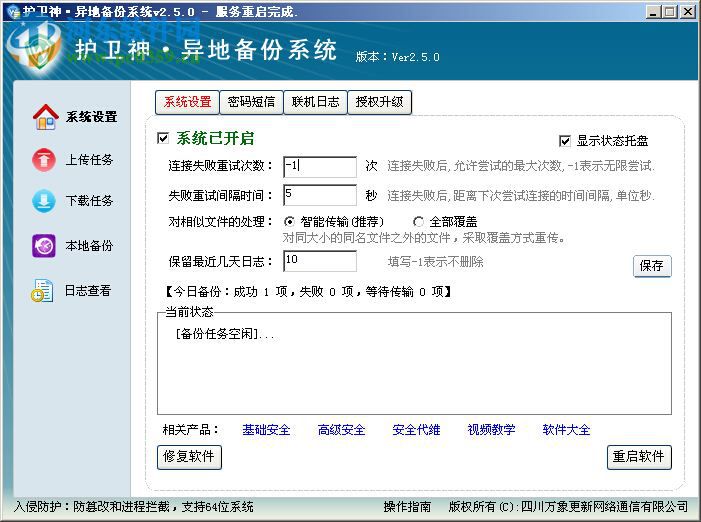Maximize the window from title bar
The height and width of the screenshot is (522, 701).
pyautogui.click(x=670, y=12)
